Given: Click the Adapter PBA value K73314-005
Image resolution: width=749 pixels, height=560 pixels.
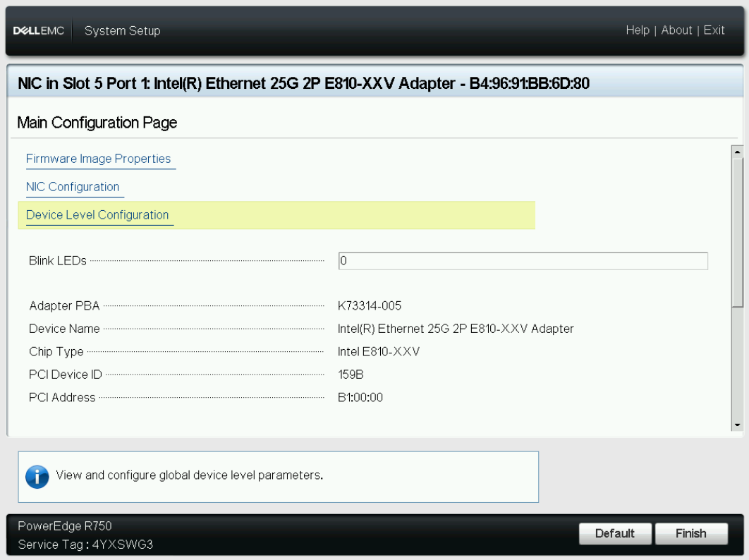Looking at the screenshot, I should point(370,306).
